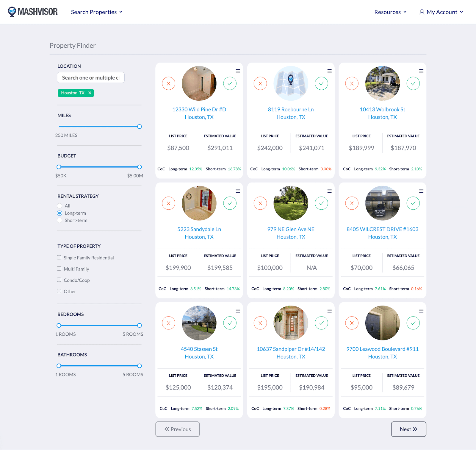Viewport: 476px width, 450px height.
Task: Click the Miles slider handle
Action: 139,127
